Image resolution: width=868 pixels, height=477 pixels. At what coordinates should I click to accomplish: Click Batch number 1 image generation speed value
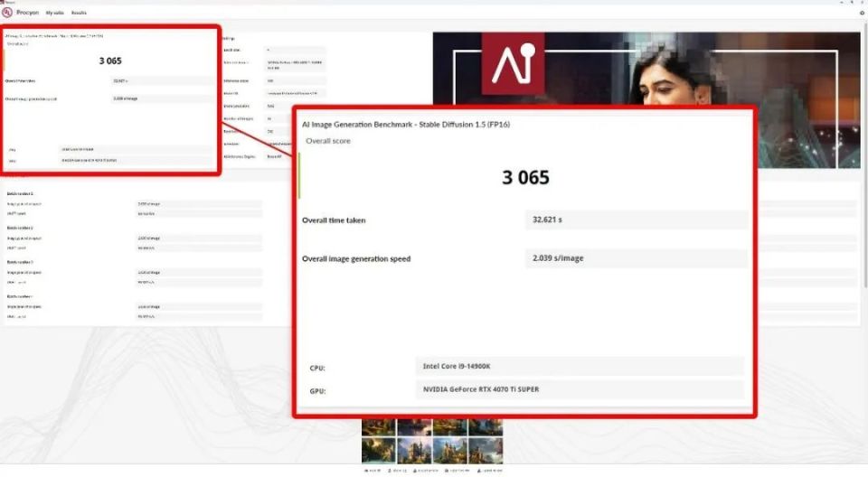tap(199, 204)
